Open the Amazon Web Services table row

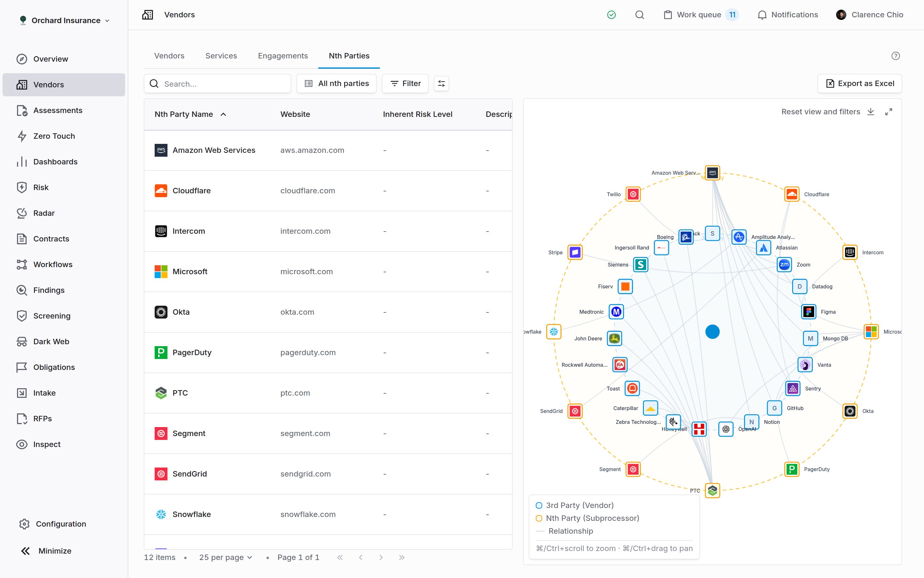328,150
